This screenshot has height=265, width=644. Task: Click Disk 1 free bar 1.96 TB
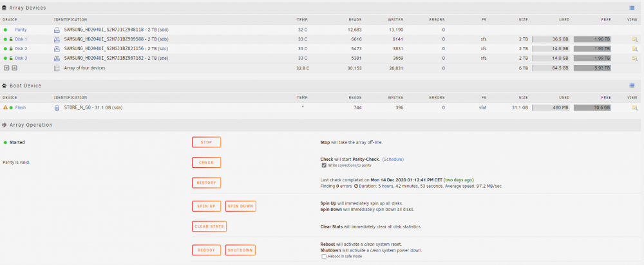point(592,39)
